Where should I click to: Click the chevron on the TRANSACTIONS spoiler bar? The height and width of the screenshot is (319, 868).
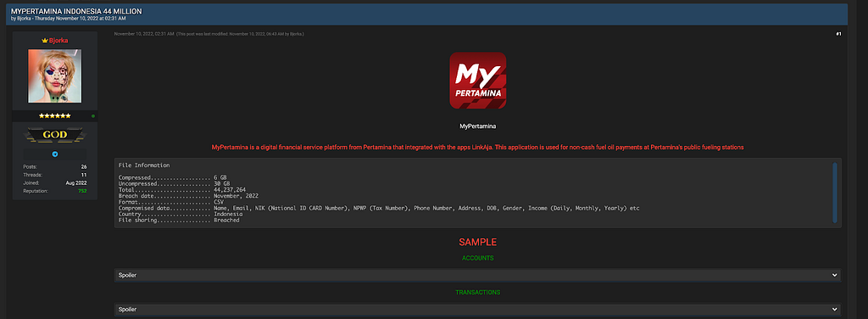(x=835, y=309)
